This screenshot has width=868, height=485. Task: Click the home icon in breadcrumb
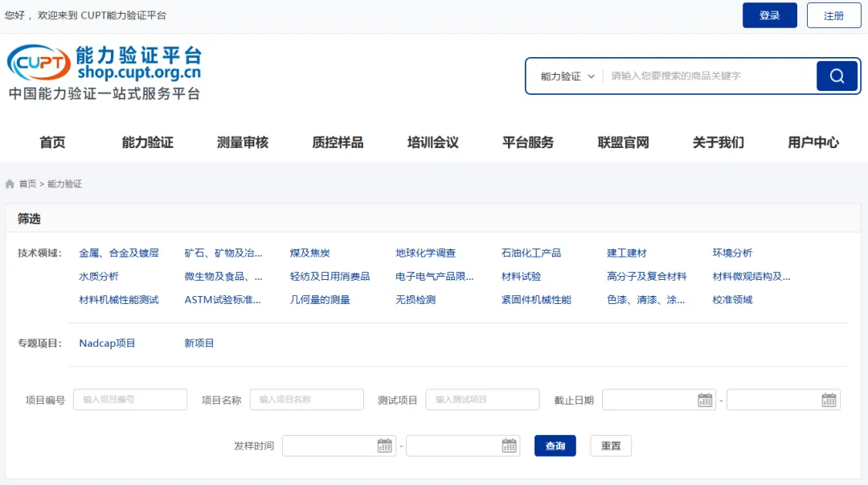[10, 184]
